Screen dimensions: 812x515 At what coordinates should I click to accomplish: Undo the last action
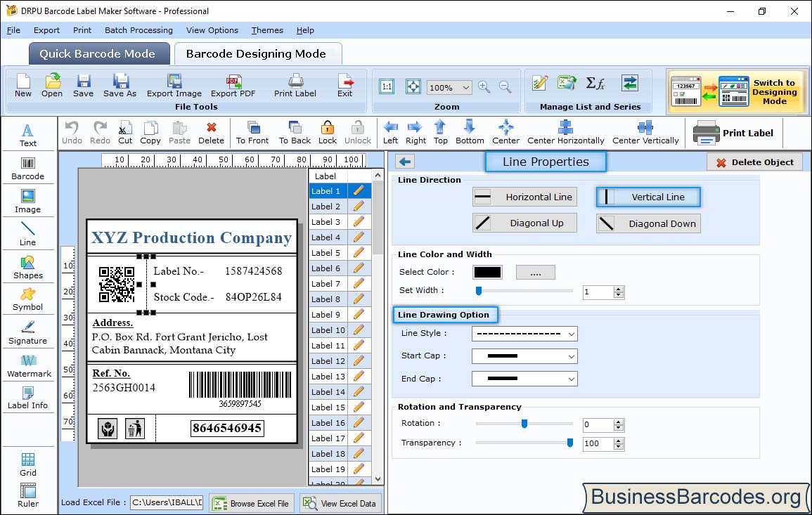click(x=72, y=133)
